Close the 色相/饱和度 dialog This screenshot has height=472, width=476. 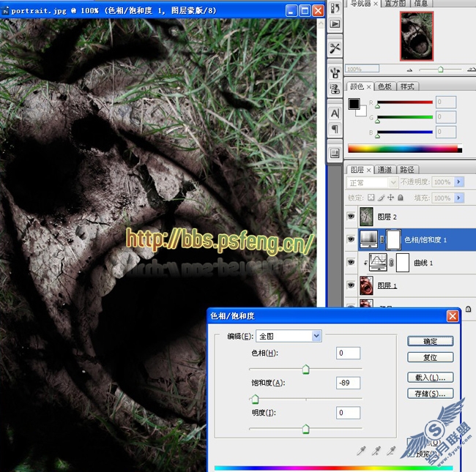click(x=453, y=316)
